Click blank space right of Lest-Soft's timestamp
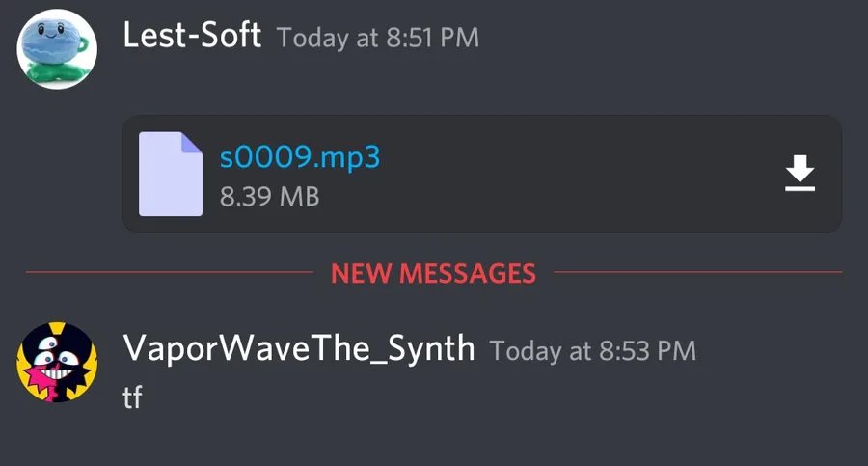The image size is (868, 466). (x=665, y=39)
